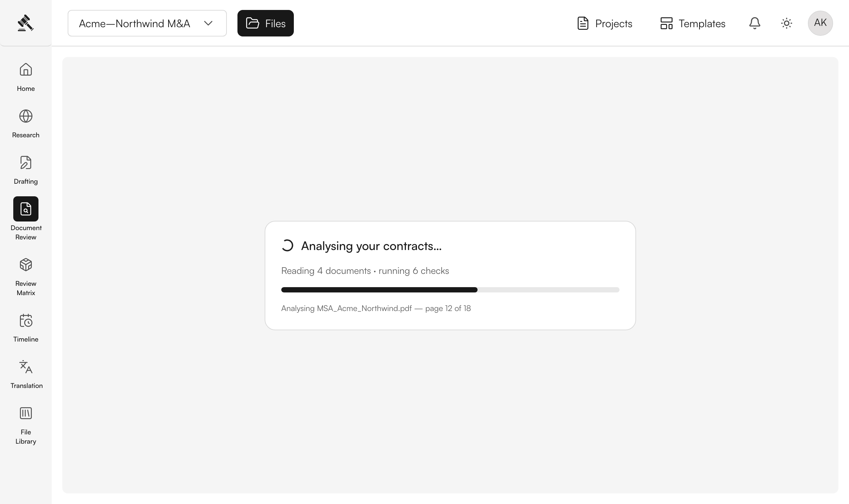Click the analysis progress bar
This screenshot has width=849, height=504.
(x=450, y=290)
